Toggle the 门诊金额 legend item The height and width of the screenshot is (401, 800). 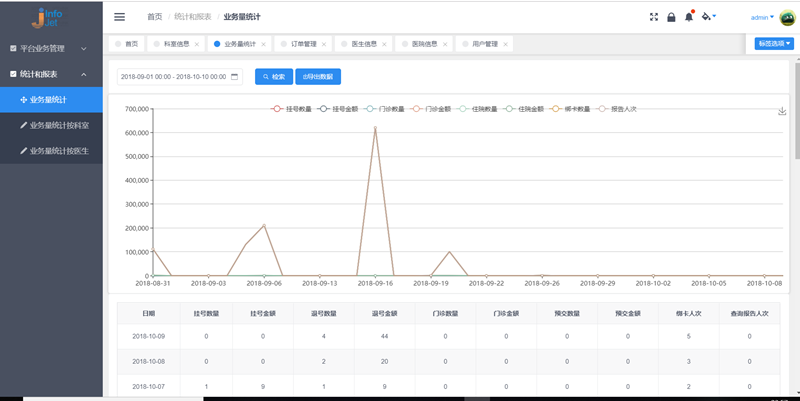tap(435, 108)
